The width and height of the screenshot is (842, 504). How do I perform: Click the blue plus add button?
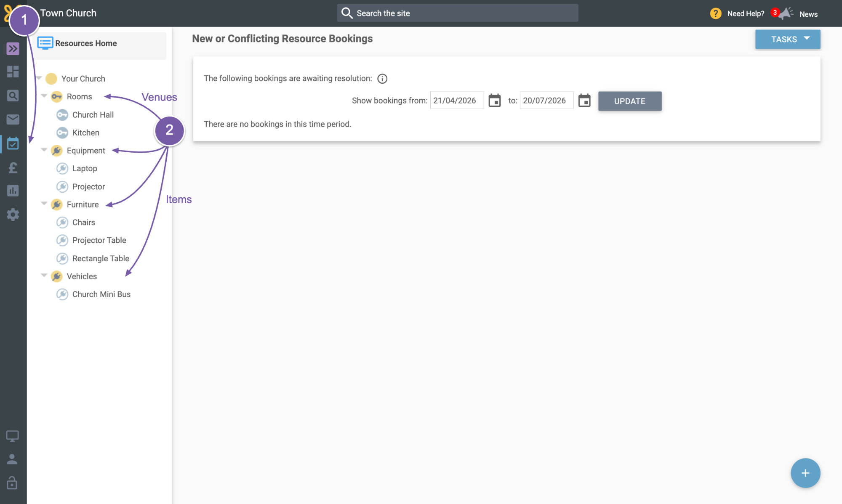[x=805, y=473]
